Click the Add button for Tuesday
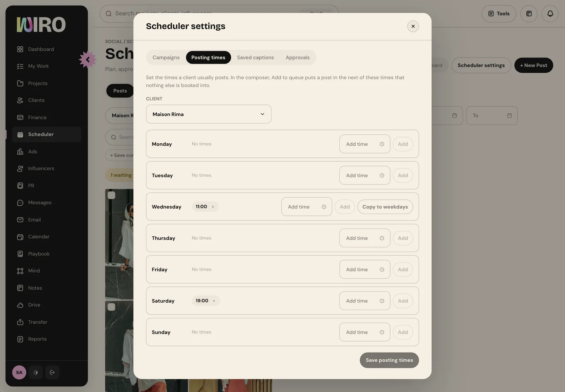Viewport: 565px width, 392px height. click(403, 175)
